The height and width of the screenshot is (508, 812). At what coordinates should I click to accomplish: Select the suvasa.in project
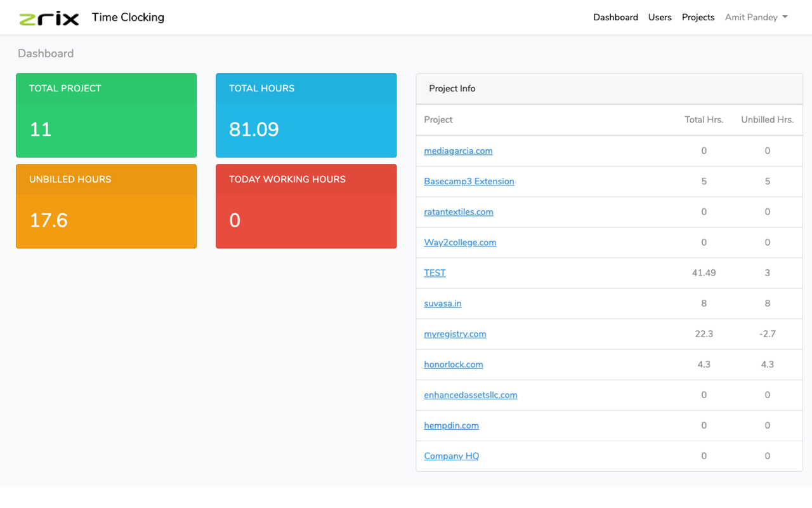pyautogui.click(x=442, y=303)
